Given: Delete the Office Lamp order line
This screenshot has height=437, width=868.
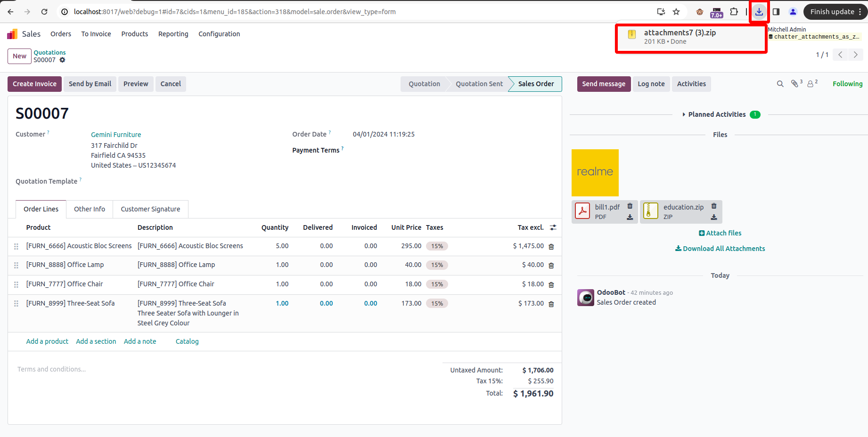Looking at the screenshot, I should click(551, 266).
